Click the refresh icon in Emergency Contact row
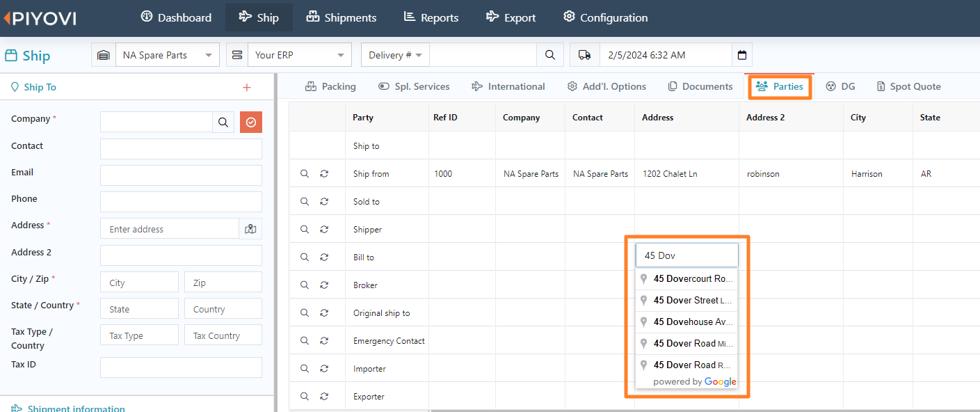The width and height of the screenshot is (980, 412). coord(324,340)
